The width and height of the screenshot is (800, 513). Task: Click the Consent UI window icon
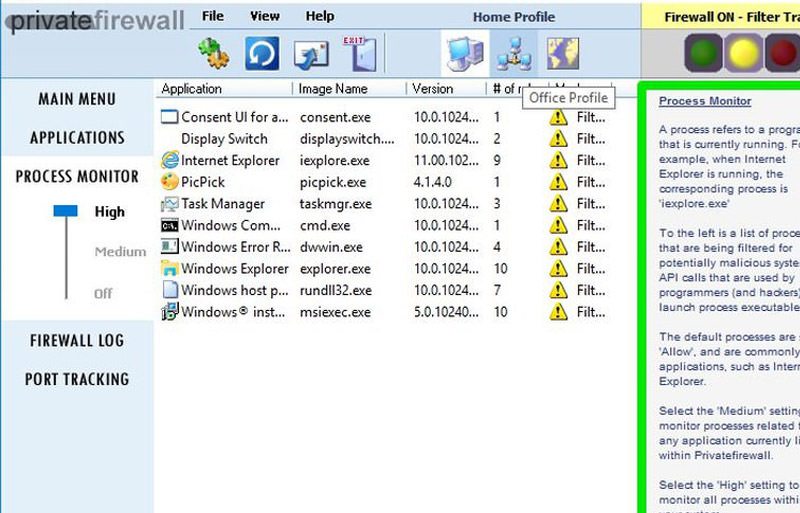coord(169,117)
